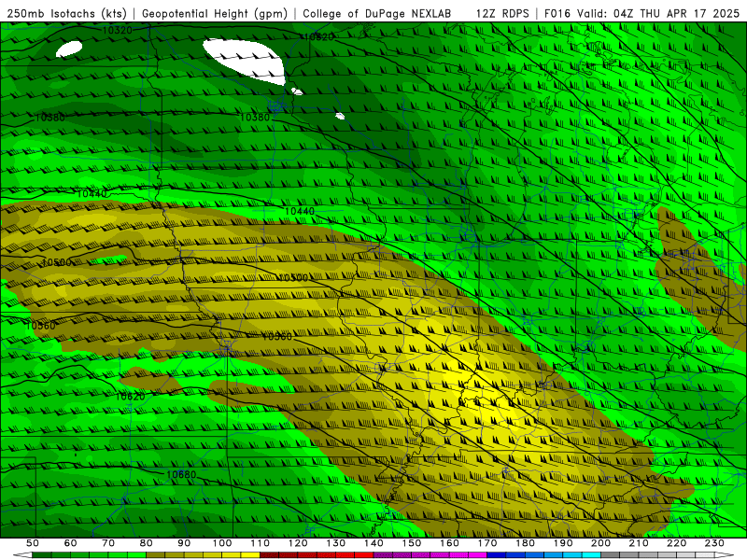747x560 pixels.
Task: Click the color scale label 50
Action: tap(33, 543)
